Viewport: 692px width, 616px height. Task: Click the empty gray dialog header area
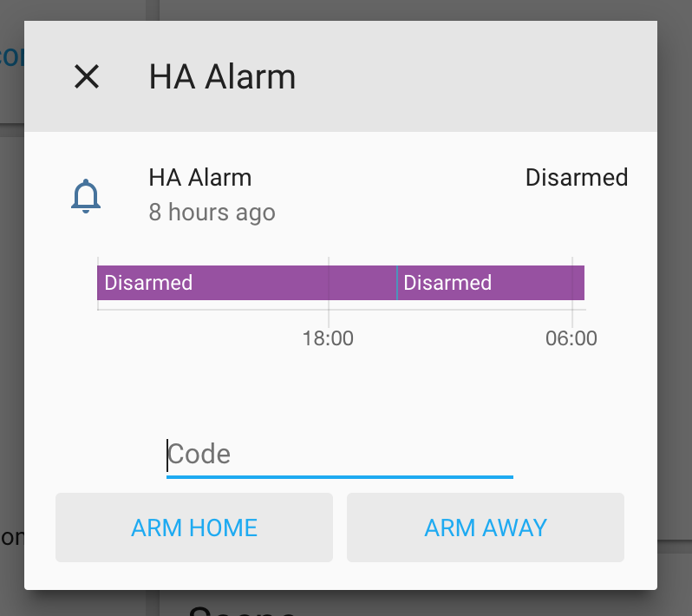477,77
